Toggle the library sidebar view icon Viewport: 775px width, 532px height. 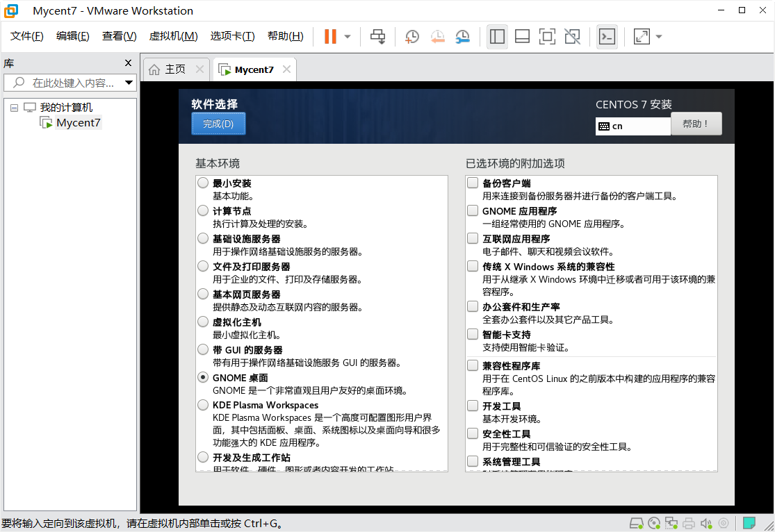pyautogui.click(x=497, y=37)
